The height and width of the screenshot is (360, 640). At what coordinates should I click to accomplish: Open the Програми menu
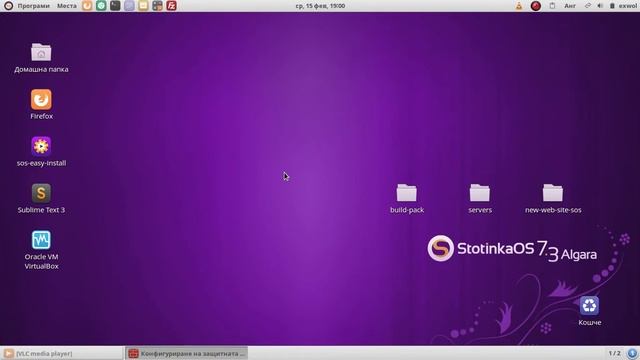(33, 6)
